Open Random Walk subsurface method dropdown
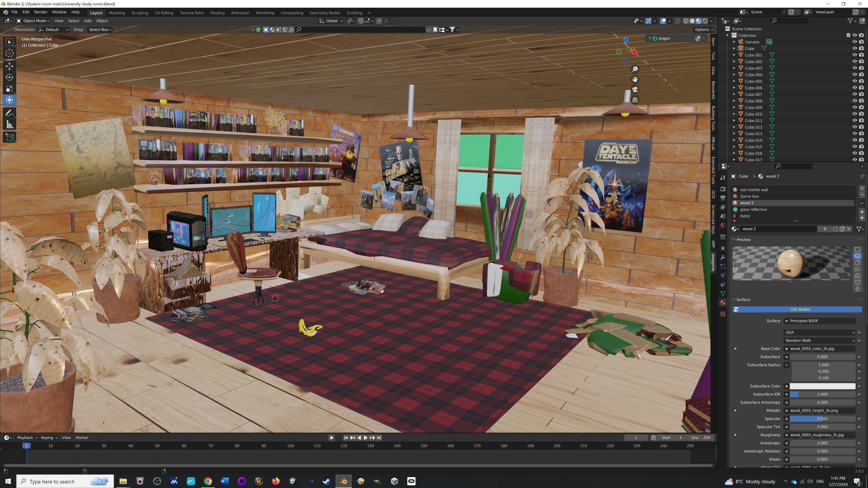 coord(819,340)
